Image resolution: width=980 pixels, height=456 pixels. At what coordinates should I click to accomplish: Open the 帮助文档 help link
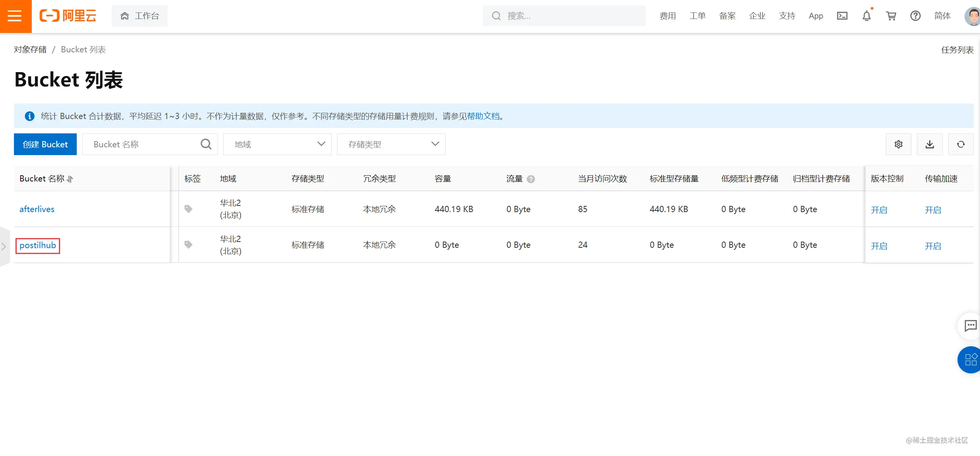pos(483,116)
